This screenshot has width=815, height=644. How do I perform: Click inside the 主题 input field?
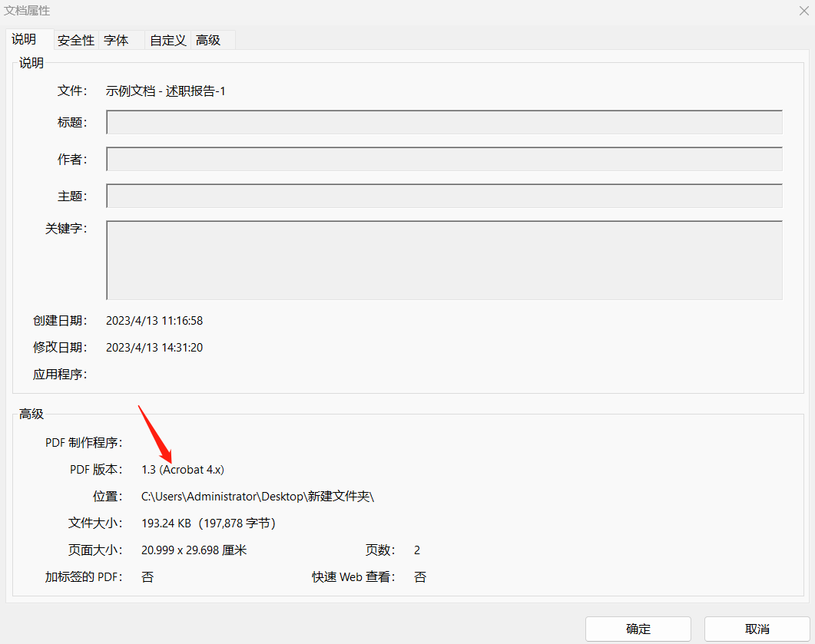[446, 195]
